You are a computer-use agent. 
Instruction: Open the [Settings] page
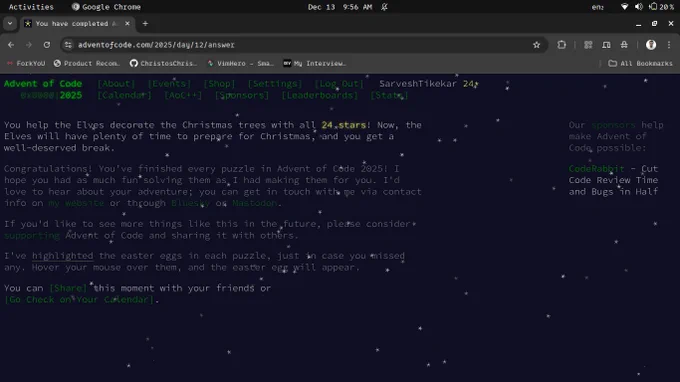[275, 83]
